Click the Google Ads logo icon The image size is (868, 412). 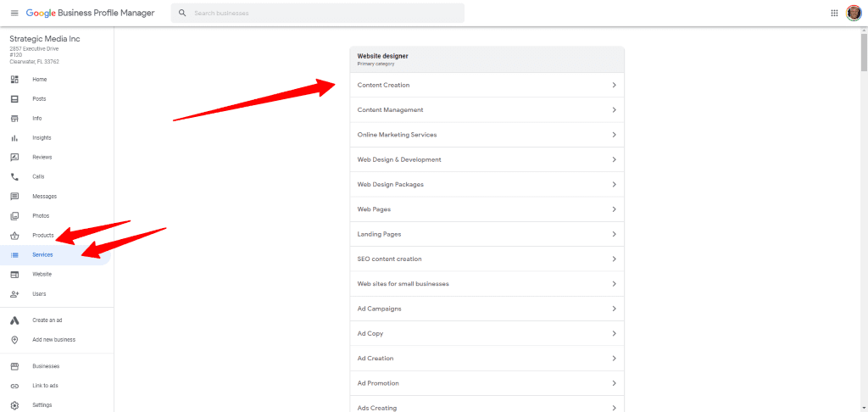pos(14,320)
